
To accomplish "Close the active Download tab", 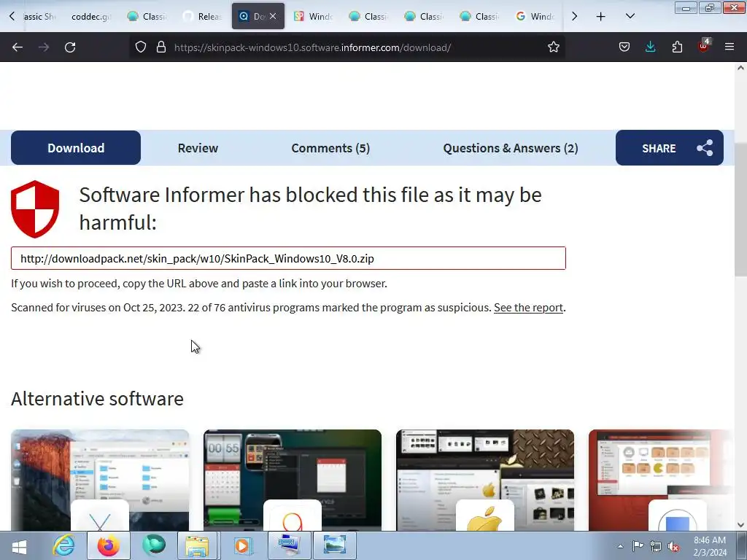I will 273,16.
